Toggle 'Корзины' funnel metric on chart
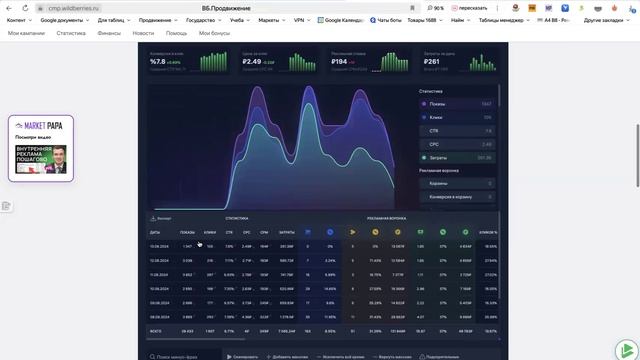Image resolution: width=640 pixels, height=360 pixels. (x=457, y=184)
